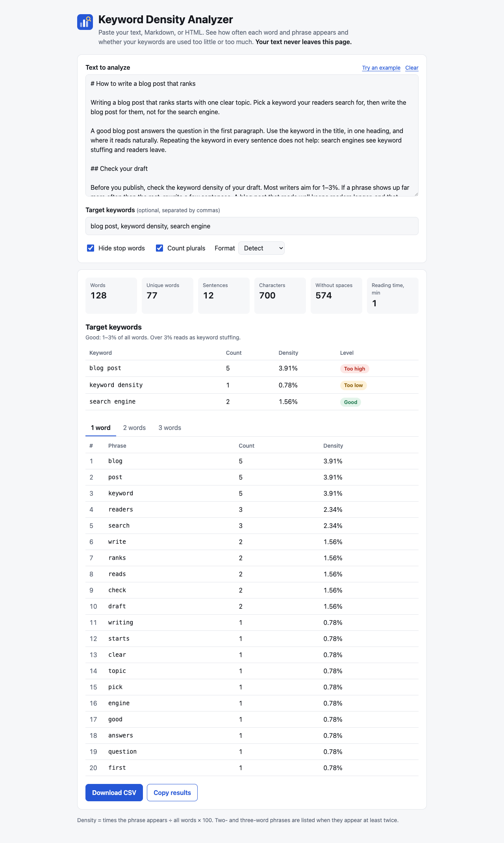Click the Keyword Density Analyzer logo icon
The height and width of the screenshot is (843, 504).
pos(85,22)
